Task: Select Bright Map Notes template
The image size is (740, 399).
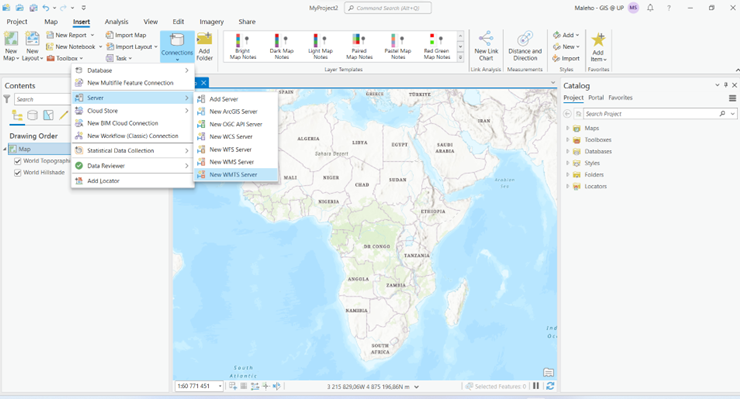Action: (x=243, y=46)
